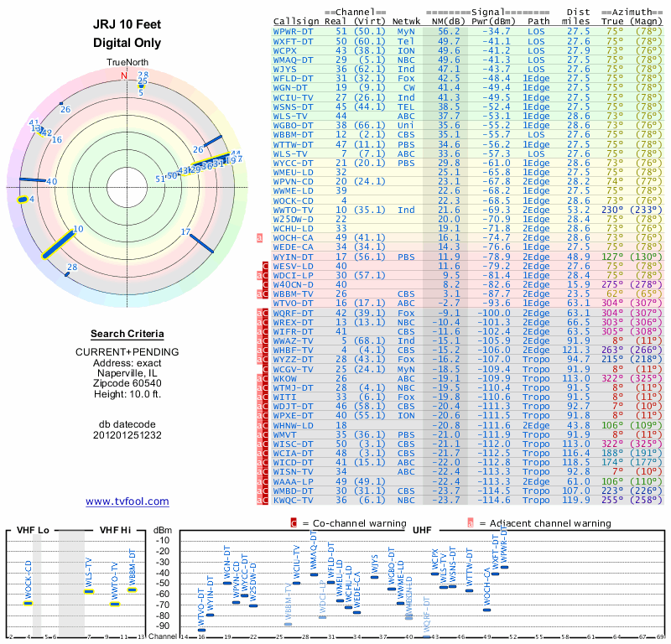Click the adjacent channel warning icon beside WOCH-CA
Screen dimensions: 671x644
[x=259, y=238]
